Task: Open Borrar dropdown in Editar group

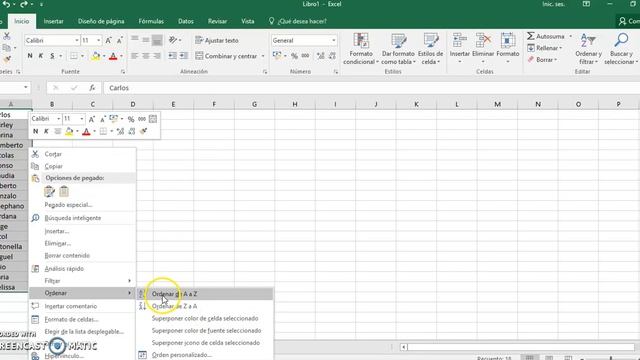Action: [x=542, y=60]
